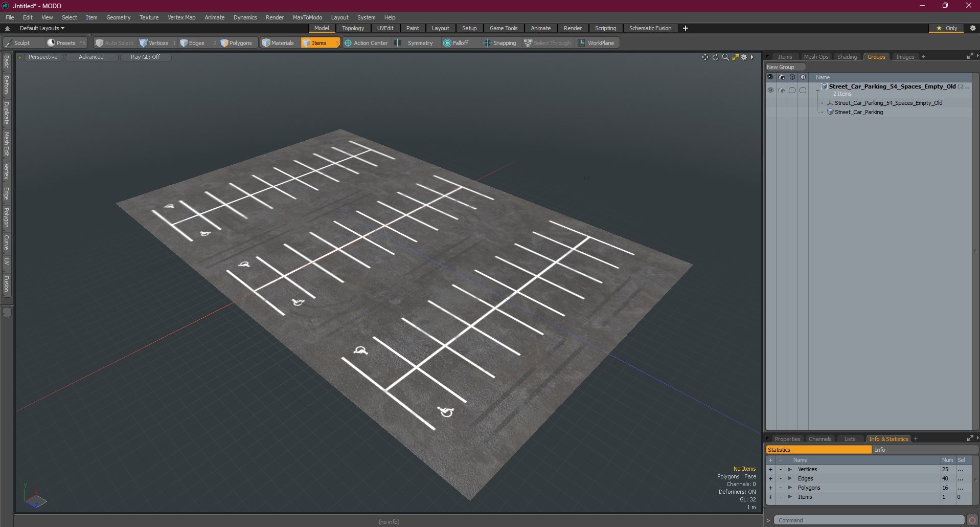This screenshot has width=980, height=527.
Task: Toggle Select Through option
Action: click(x=548, y=43)
